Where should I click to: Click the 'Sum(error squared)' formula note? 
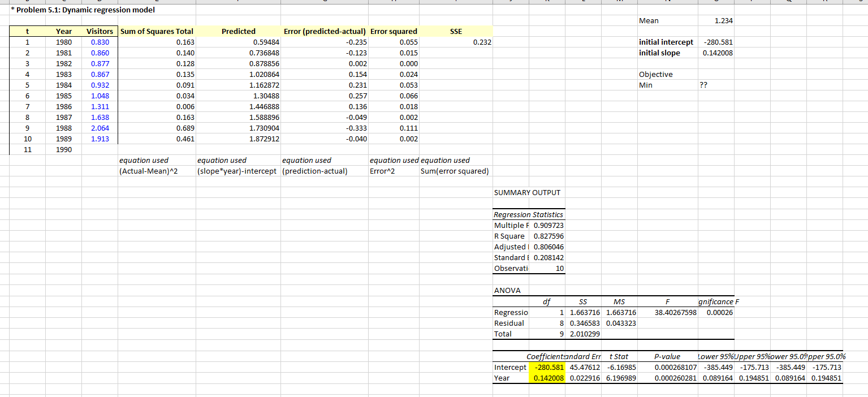(455, 171)
